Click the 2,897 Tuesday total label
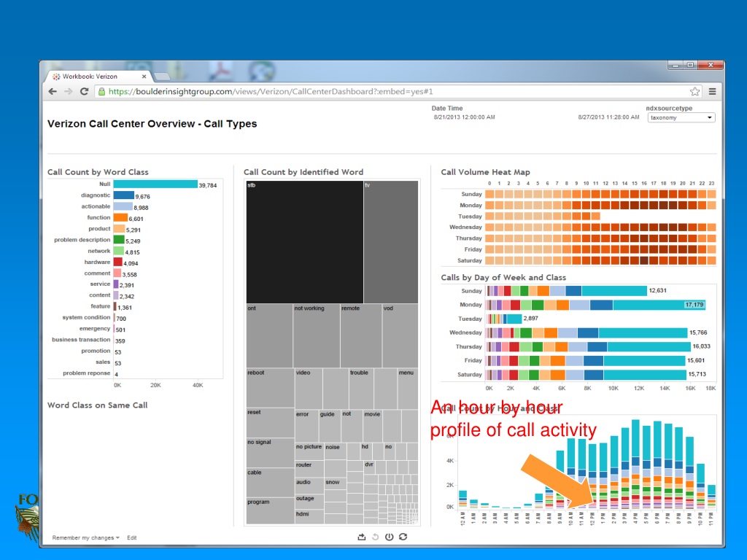This screenshot has width=747, height=560. [531, 319]
